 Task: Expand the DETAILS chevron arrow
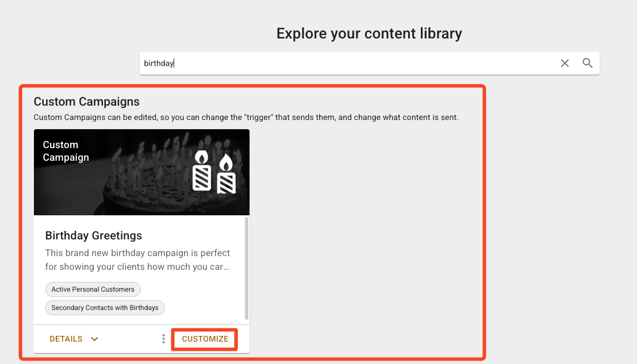95,339
